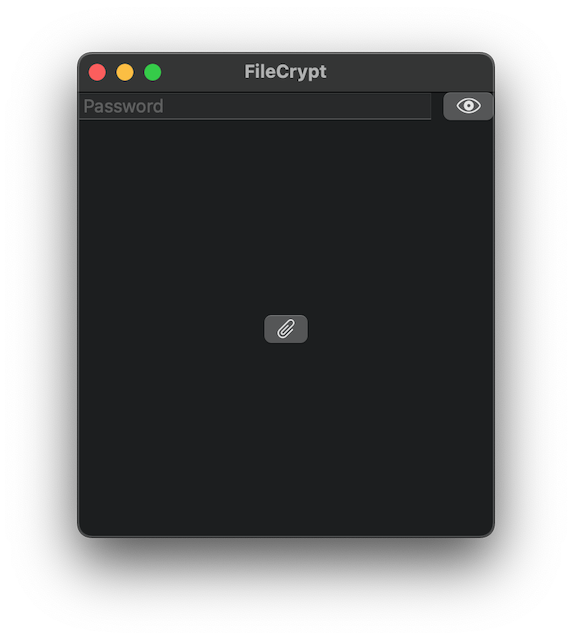Click the paperclip attach file button
The height and width of the screenshot is (640, 572).
pyautogui.click(x=286, y=329)
